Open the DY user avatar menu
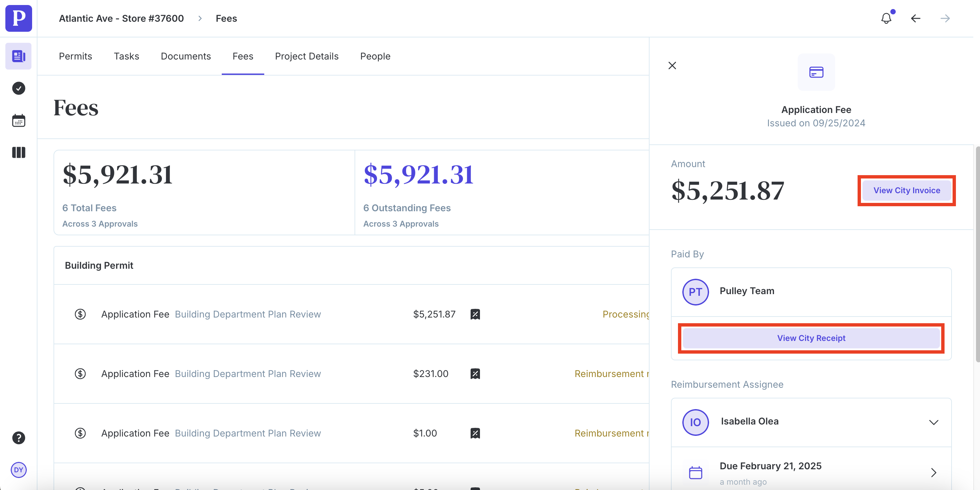The width and height of the screenshot is (980, 490). click(18, 470)
